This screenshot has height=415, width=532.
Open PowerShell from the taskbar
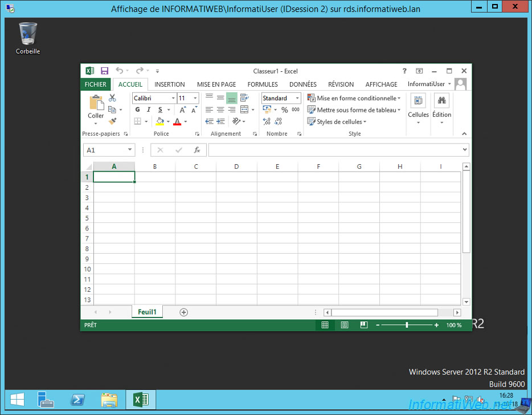click(77, 400)
